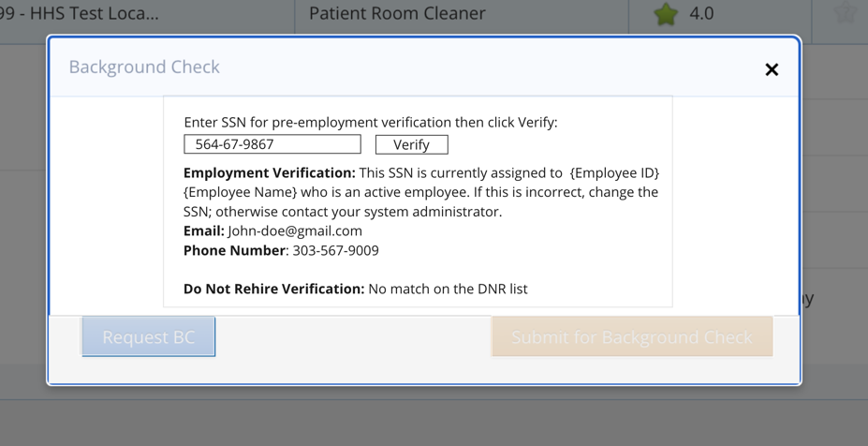
Task: Click the Employment Verification label
Action: (269, 173)
